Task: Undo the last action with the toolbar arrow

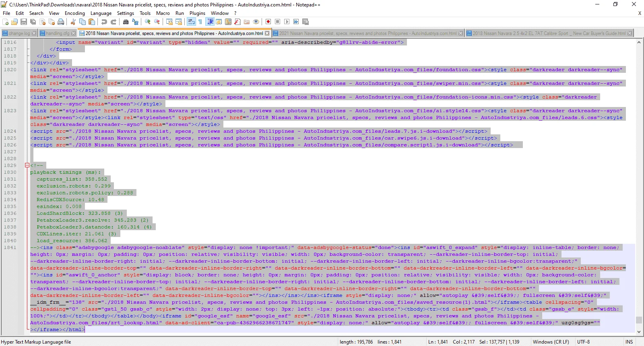Action: [104, 22]
